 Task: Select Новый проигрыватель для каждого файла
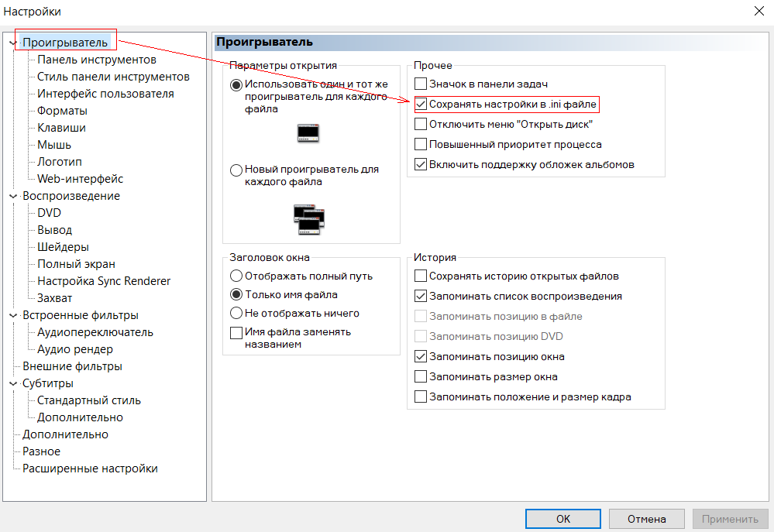tap(236, 170)
